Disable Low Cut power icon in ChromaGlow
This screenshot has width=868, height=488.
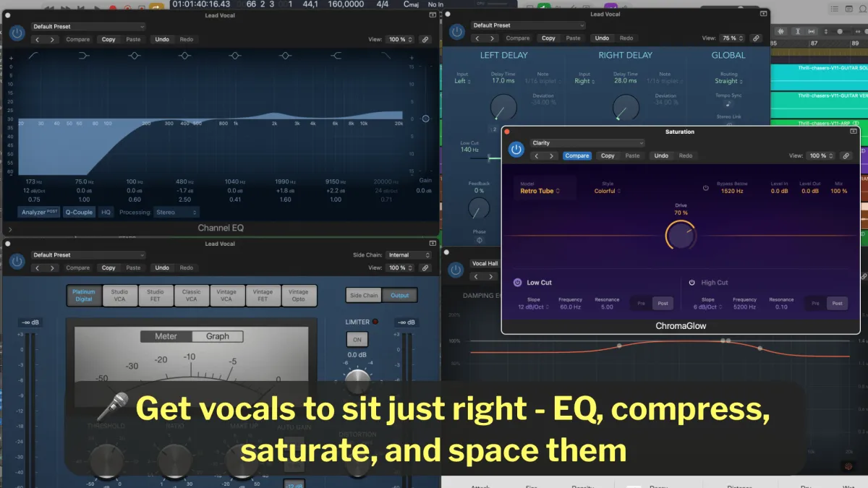518,283
